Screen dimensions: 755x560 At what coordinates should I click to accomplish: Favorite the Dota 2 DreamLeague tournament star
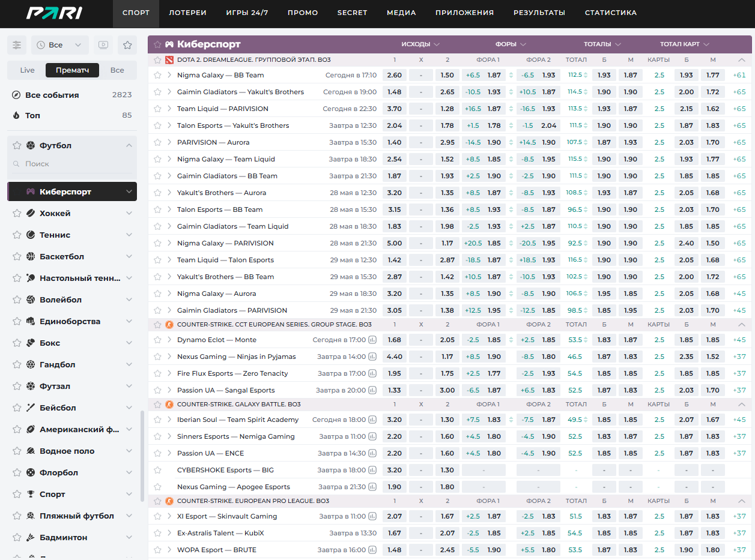tap(157, 60)
